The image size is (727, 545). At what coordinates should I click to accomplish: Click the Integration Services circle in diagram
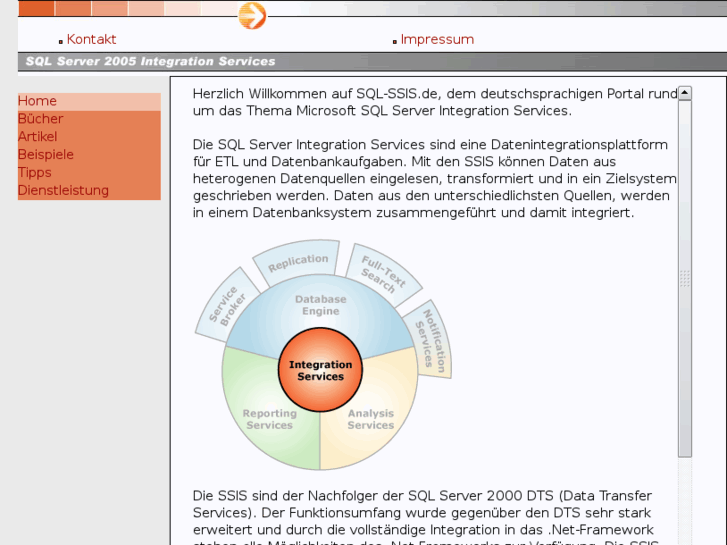[x=320, y=370]
